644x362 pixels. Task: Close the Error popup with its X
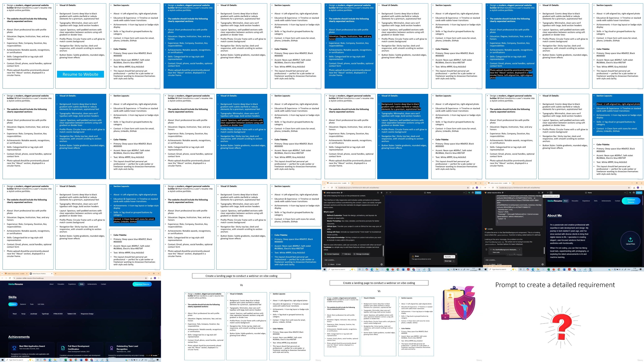[x=456, y=254]
